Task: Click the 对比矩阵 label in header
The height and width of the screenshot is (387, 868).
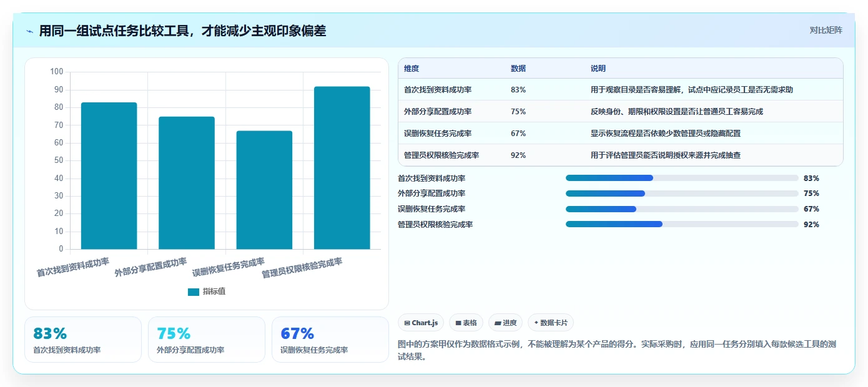Action: pyautogui.click(x=826, y=30)
